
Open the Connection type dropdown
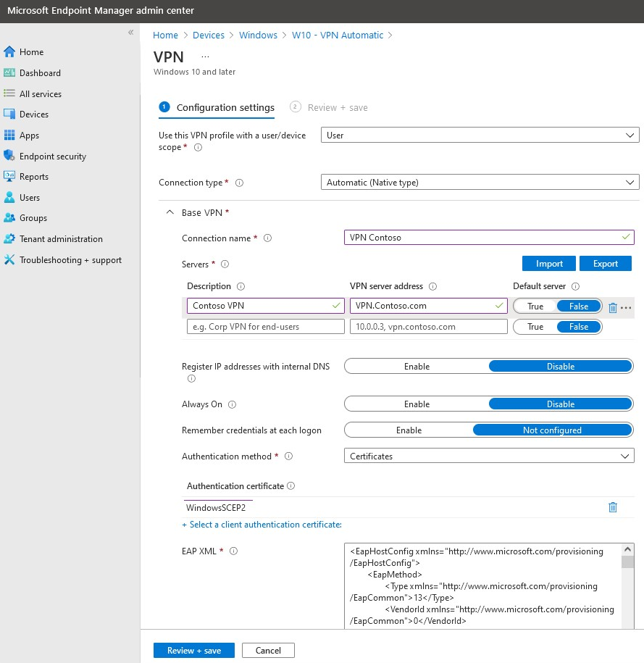(480, 183)
